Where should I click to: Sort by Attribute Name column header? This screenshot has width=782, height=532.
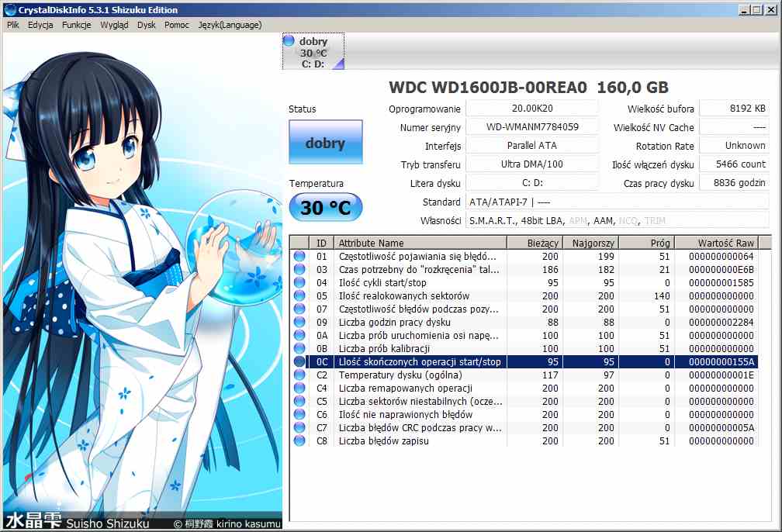[x=420, y=243]
